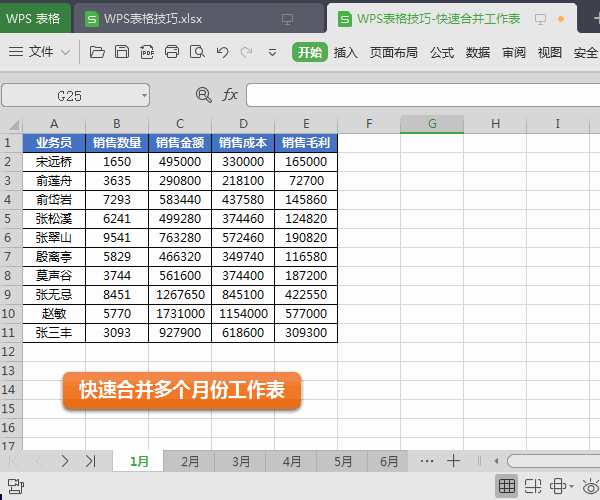Open the 页面布局 ribbon tab

(x=393, y=52)
